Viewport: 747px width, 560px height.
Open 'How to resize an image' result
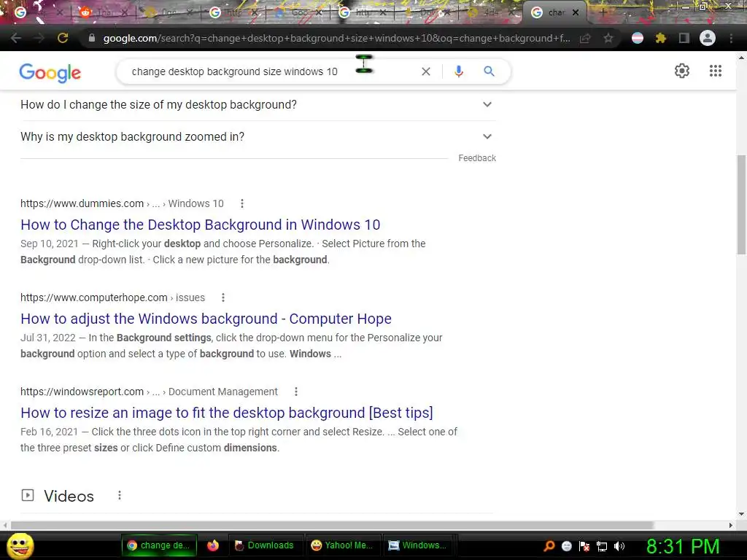pyautogui.click(x=227, y=413)
